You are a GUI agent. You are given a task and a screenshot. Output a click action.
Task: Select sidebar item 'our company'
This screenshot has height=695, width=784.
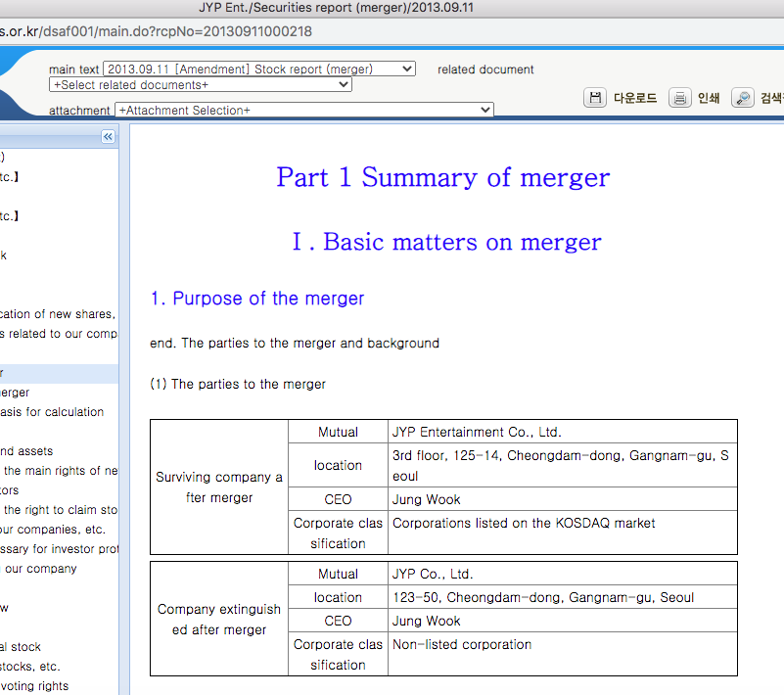pyautogui.click(x=40, y=569)
